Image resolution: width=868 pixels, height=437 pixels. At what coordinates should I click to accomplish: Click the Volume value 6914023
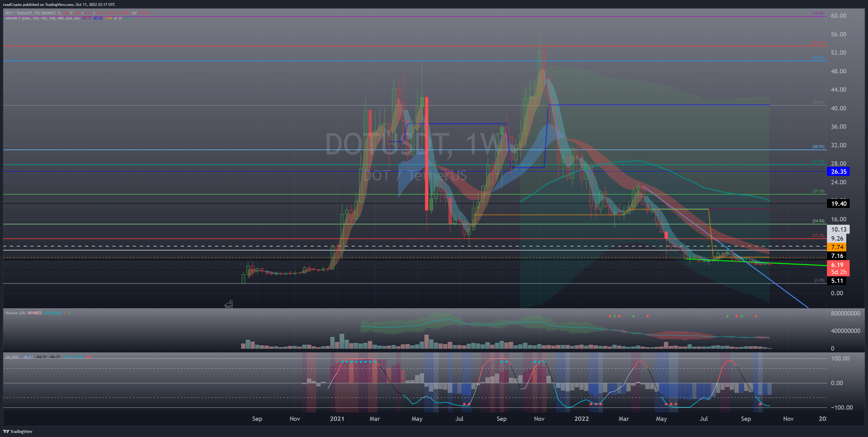pyautogui.click(x=34, y=313)
